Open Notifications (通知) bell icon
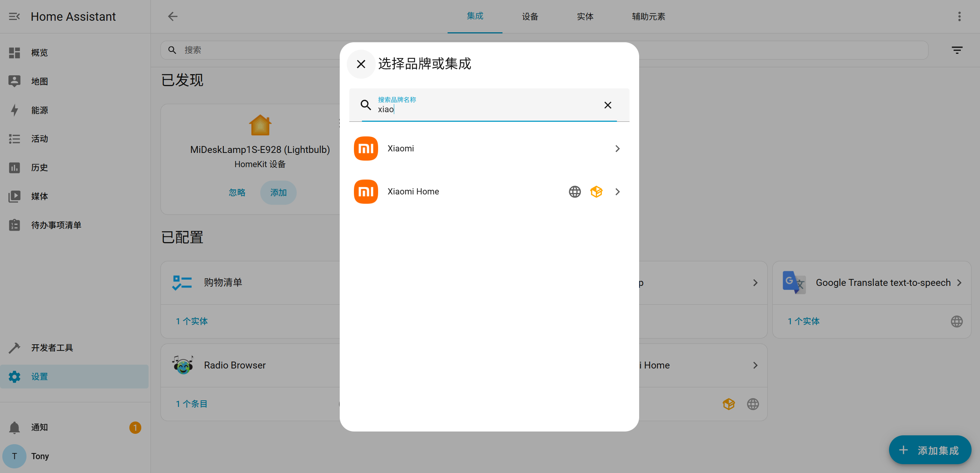Image resolution: width=980 pixels, height=473 pixels. (15, 427)
